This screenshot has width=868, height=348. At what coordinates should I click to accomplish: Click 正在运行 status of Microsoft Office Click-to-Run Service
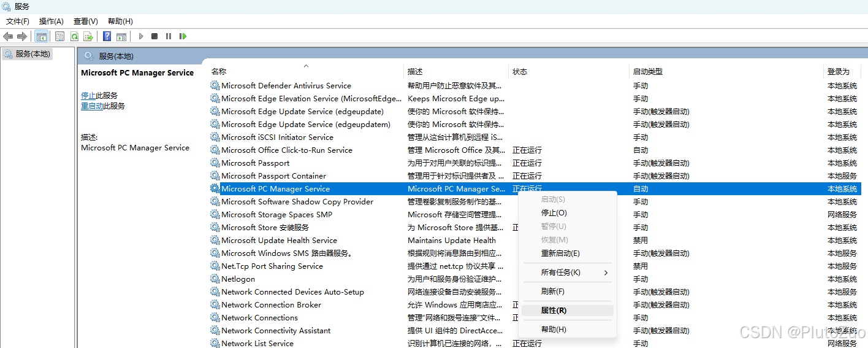coord(527,150)
